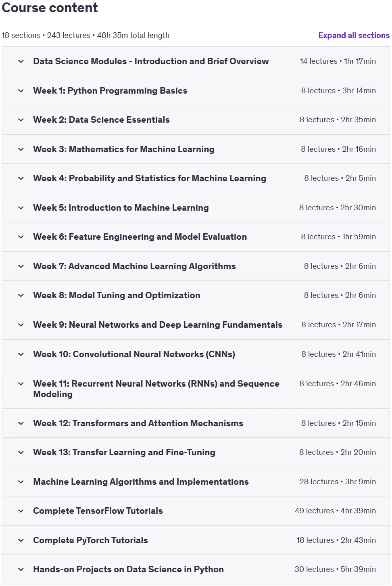Open Machine Learning Algorithms and Implementations section

tap(141, 482)
